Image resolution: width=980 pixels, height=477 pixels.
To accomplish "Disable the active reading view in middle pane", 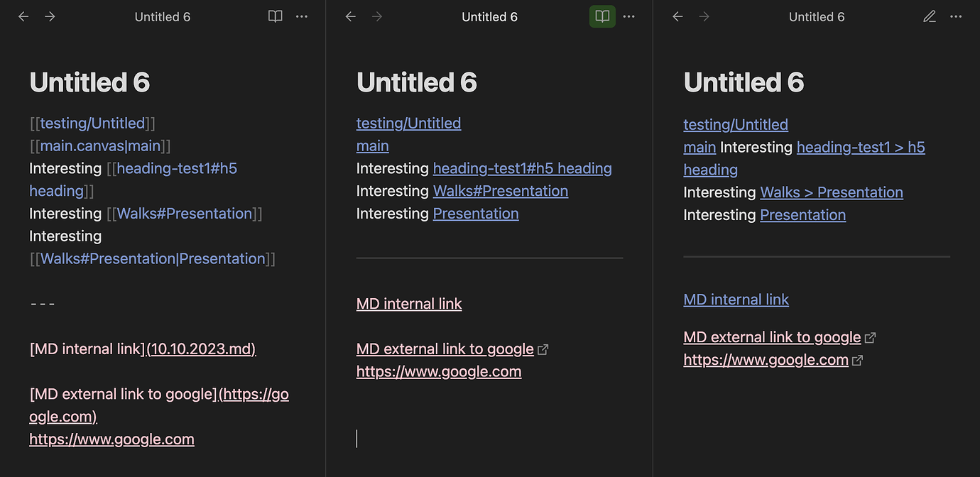I will [601, 16].
